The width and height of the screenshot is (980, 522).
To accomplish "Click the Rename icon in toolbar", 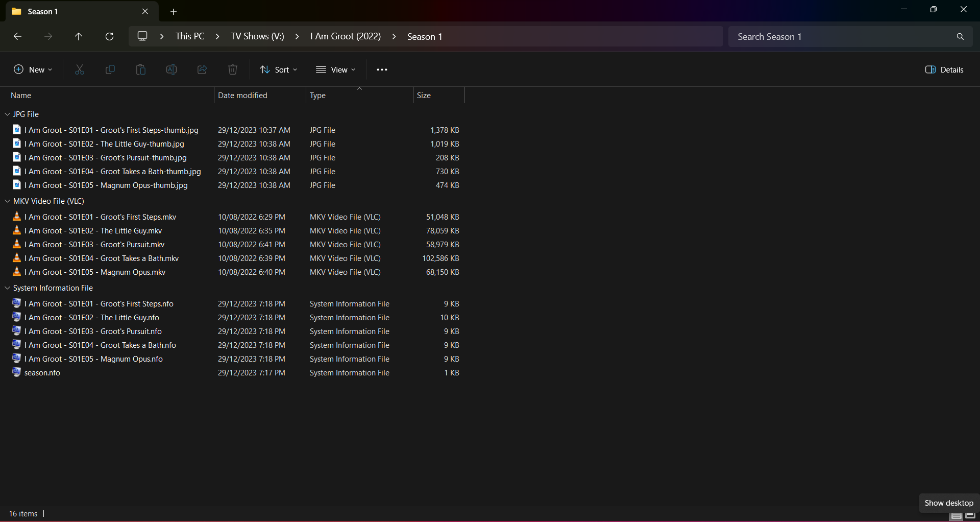I will point(171,70).
